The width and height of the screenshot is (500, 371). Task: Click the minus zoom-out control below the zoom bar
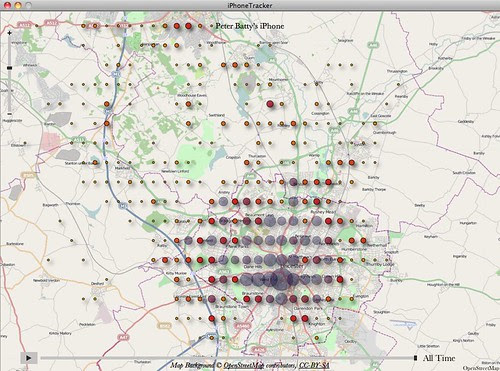click(x=9, y=114)
